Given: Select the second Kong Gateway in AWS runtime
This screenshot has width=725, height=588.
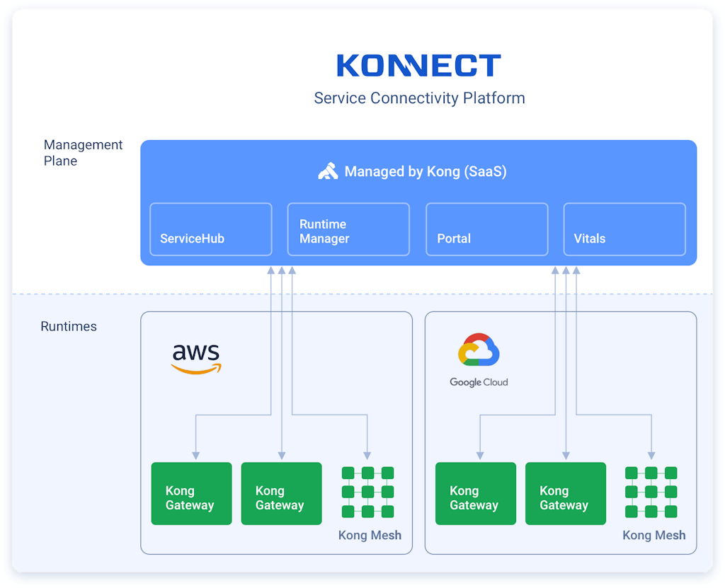Looking at the screenshot, I should point(281,494).
